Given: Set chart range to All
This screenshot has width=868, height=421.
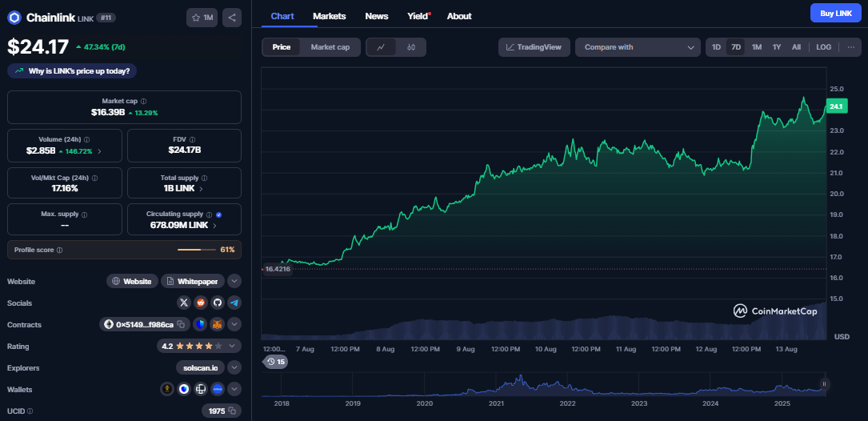Looking at the screenshot, I should (x=796, y=47).
